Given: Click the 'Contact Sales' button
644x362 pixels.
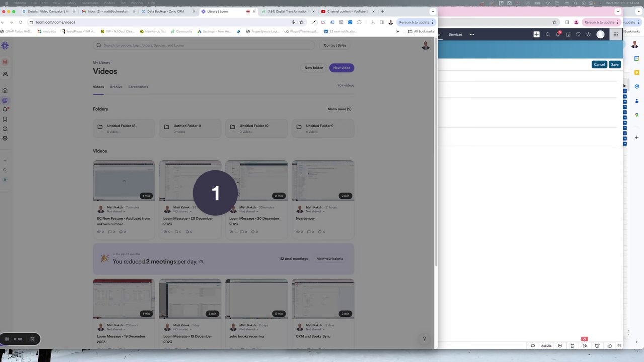Looking at the screenshot, I should click(x=335, y=45).
